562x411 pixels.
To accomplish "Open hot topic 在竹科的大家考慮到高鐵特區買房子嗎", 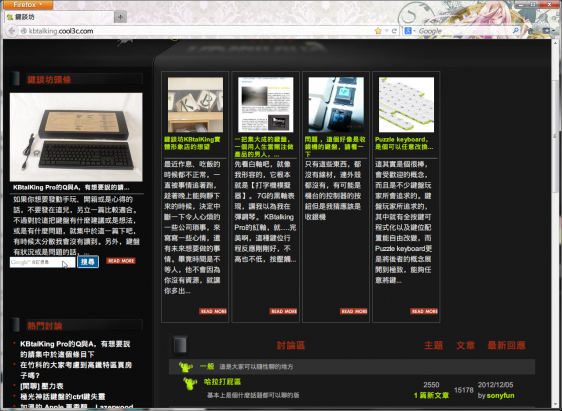I will coord(76,370).
